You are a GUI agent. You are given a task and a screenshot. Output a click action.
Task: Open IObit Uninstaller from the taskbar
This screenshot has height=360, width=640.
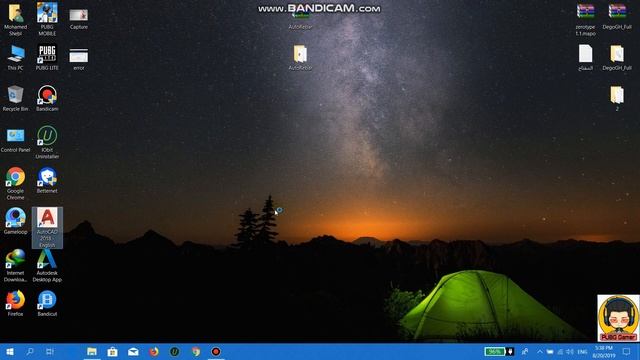pos(175,351)
